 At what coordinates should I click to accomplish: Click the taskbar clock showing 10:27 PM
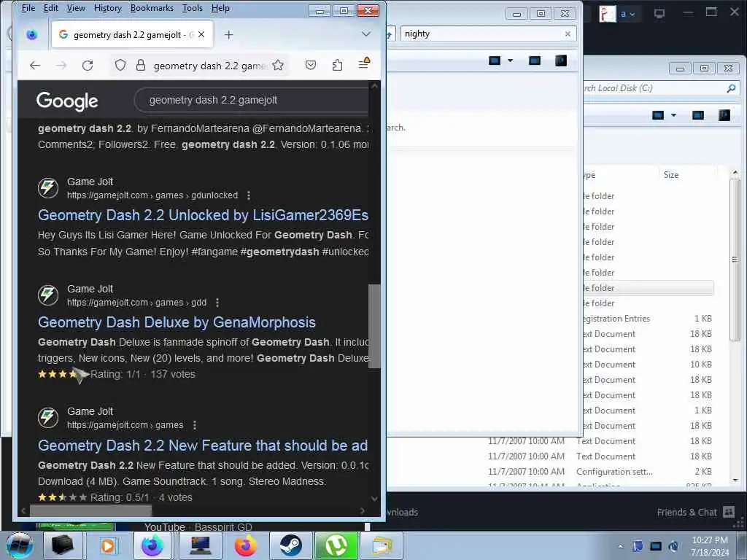click(710, 545)
